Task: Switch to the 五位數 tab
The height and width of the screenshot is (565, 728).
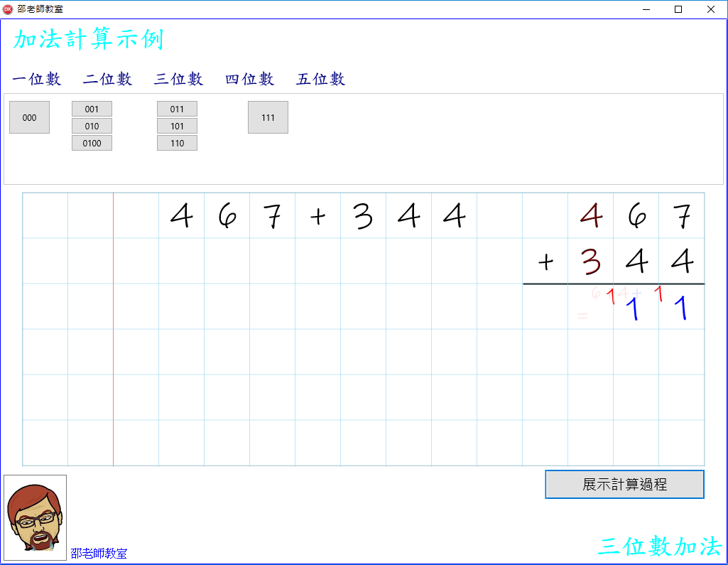Action: [321, 79]
